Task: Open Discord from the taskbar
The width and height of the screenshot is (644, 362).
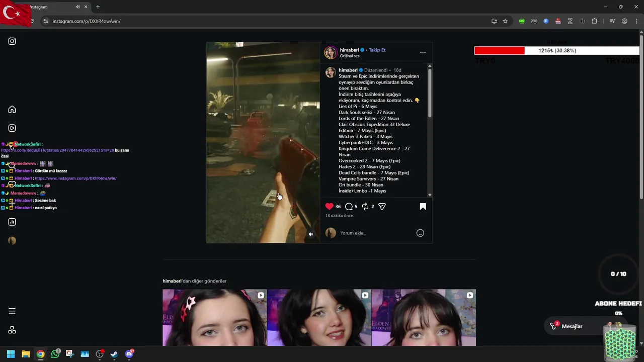Action: point(129,354)
